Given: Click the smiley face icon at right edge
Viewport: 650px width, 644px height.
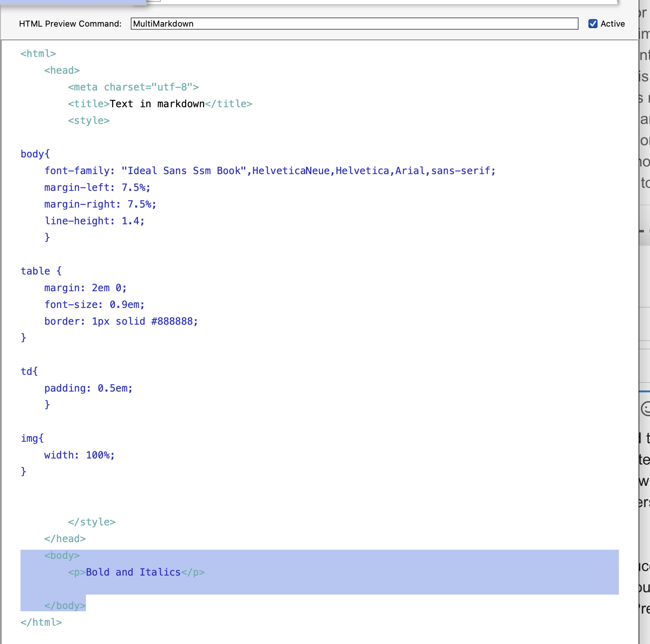Looking at the screenshot, I should 645,409.
